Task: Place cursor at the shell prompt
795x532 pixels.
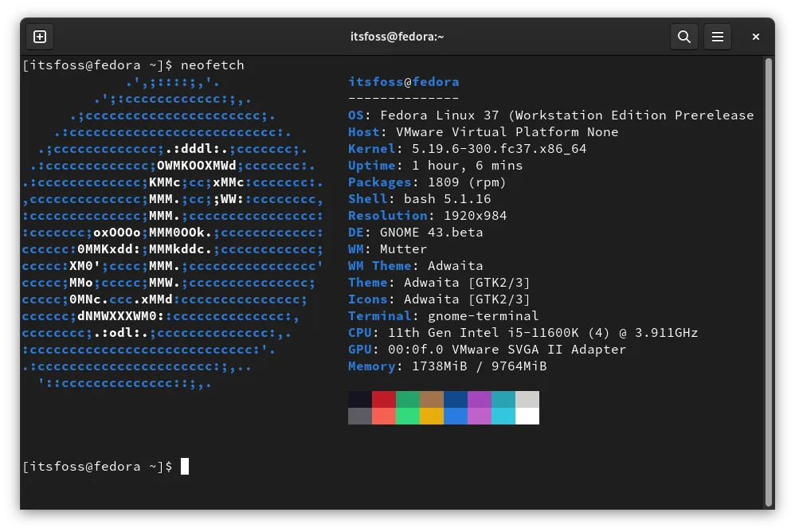Action: tap(184, 466)
